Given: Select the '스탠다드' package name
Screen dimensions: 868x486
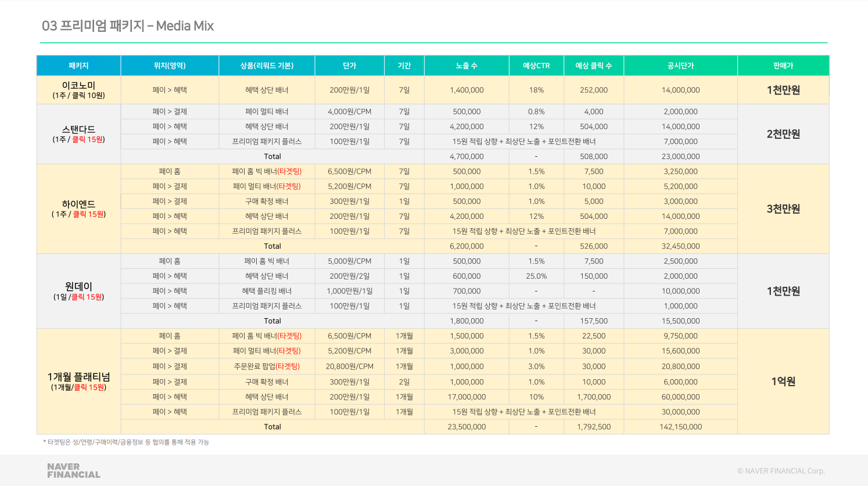Looking at the screenshot, I should pyautogui.click(x=78, y=129).
